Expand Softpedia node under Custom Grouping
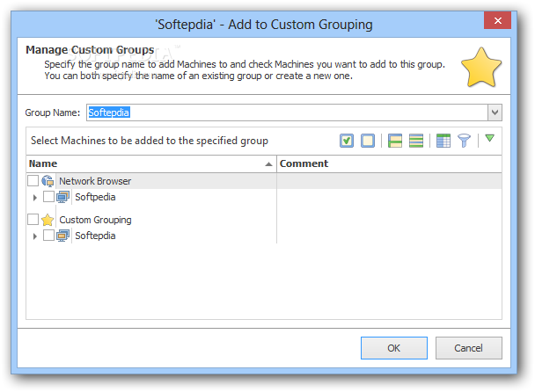The height and width of the screenshot is (392, 535). pos(35,236)
